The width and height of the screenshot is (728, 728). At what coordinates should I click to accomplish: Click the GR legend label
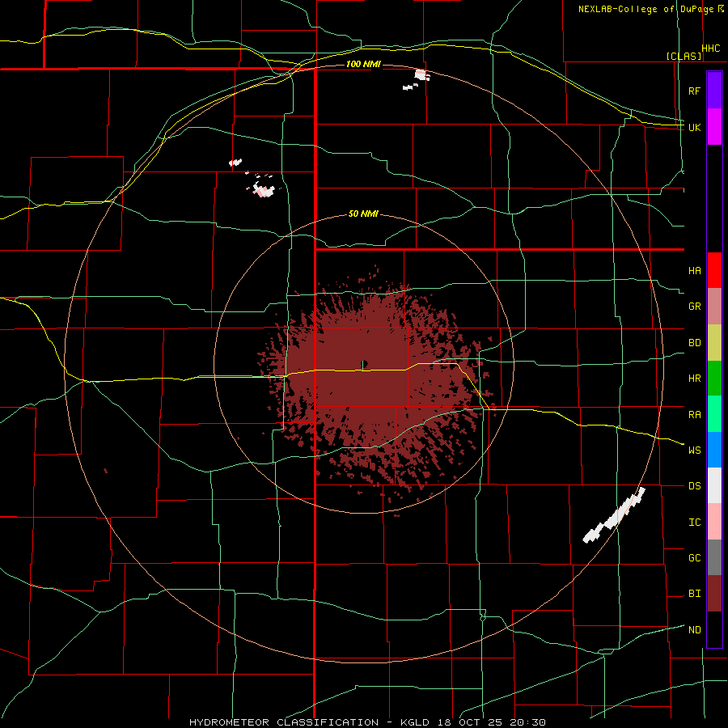pyautogui.click(x=695, y=307)
